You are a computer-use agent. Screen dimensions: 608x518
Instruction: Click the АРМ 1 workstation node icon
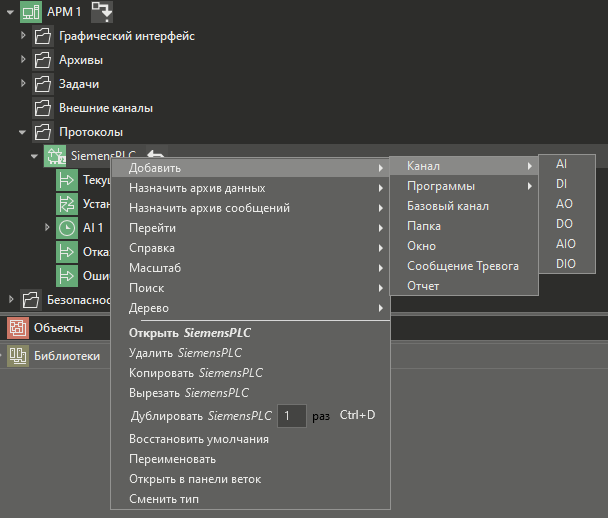point(31,12)
